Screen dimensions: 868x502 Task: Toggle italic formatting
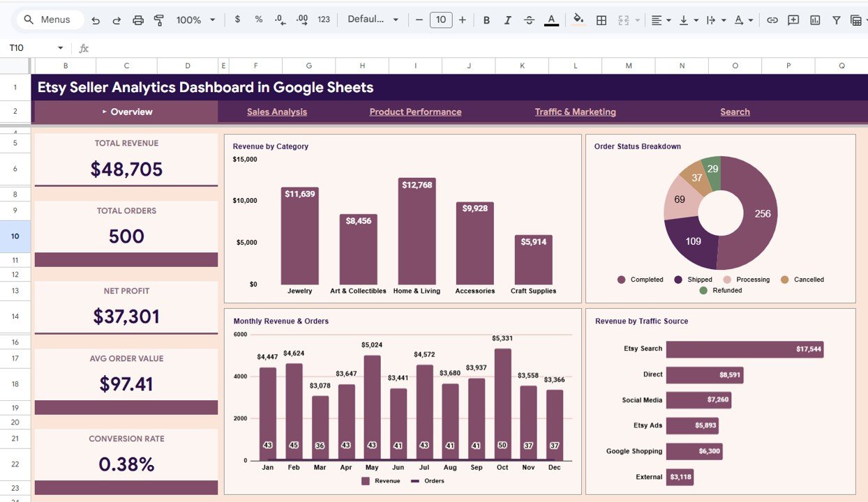(x=507, y=20)
